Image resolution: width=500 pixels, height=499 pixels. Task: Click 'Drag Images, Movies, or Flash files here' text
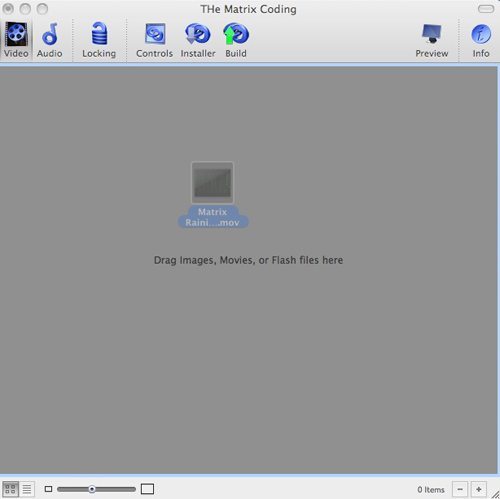point(248,260)
